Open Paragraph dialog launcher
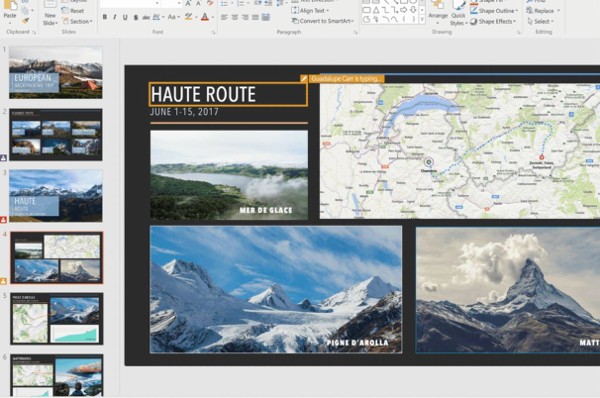 point(356,33)
